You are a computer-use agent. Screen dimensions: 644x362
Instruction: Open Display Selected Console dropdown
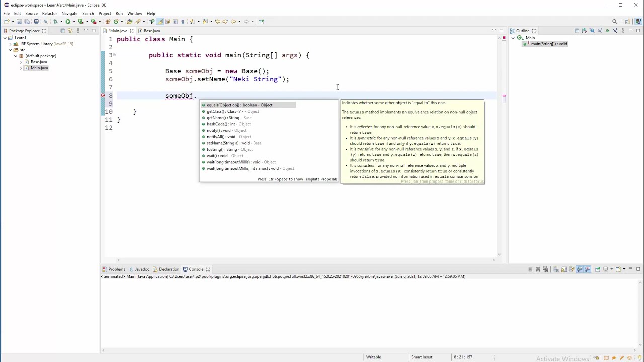611,269
